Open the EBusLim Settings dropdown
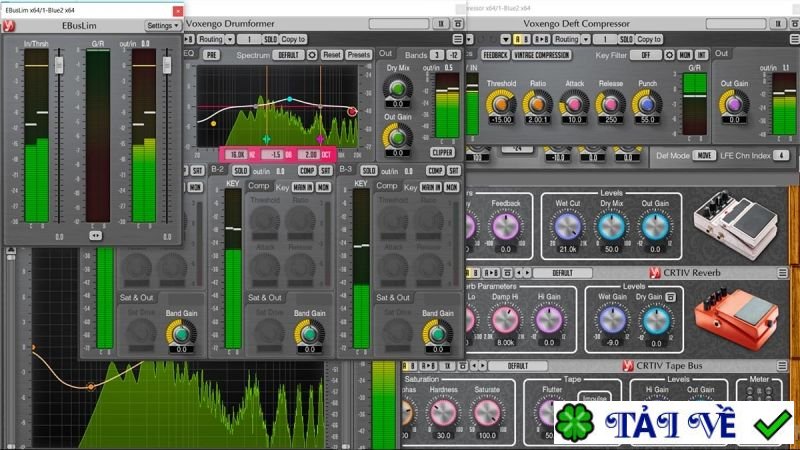Image resolution: width=800 pixels, height=450 pixels. pyautogui.click(x=163, y=25)
